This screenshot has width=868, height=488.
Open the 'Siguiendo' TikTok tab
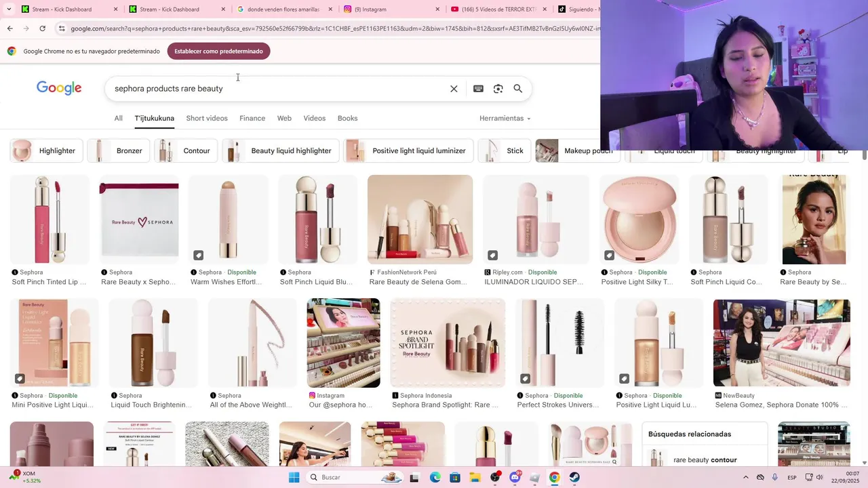click(578, 9)
